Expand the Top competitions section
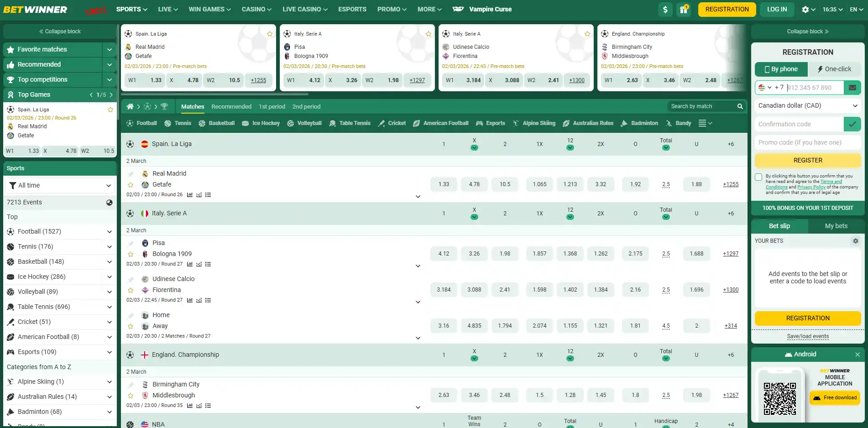Screen dimensions: 868x428 [x=110, y=79]
